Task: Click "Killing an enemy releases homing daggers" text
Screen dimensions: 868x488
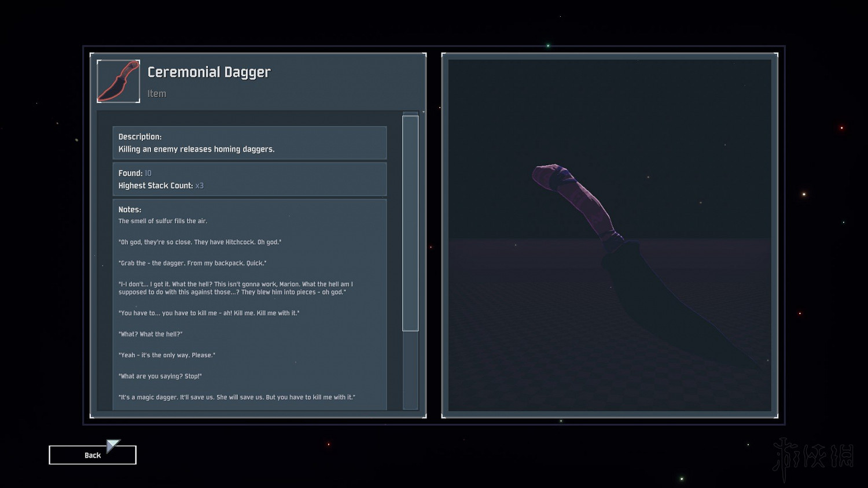Action: tap(196, 149)
